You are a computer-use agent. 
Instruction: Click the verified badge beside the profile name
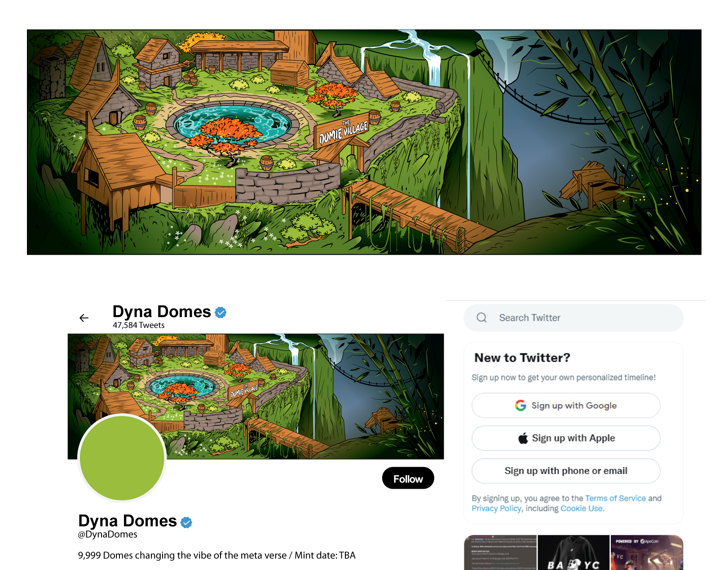(186, 522)
